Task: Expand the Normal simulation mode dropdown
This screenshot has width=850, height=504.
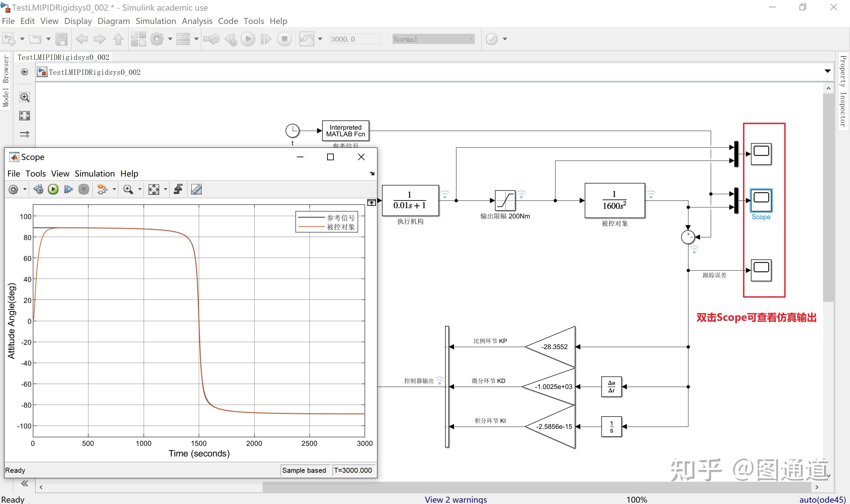Action: [x=471, y=39]
